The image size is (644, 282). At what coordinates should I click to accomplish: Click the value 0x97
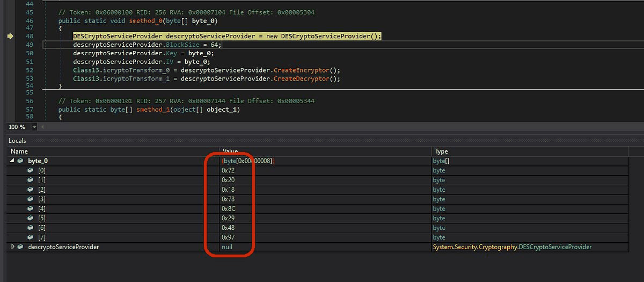pyautogui.click(x=228, y=237)
